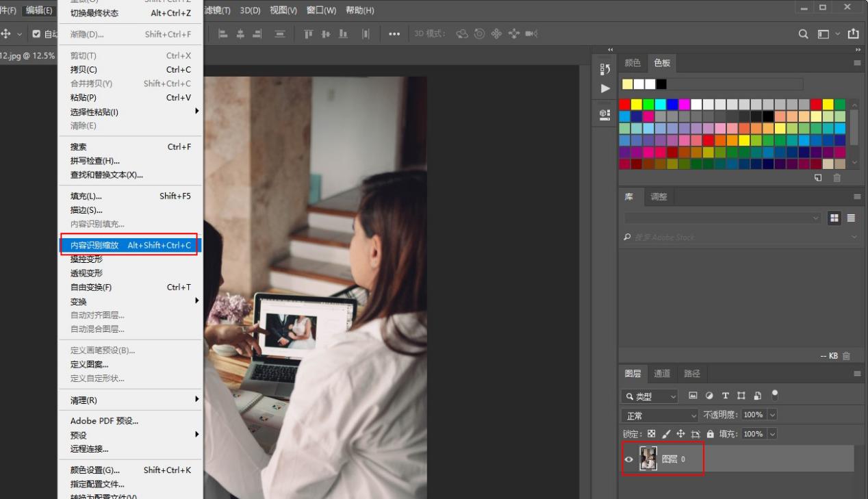Filter layers by type (T) icon

[725, 396]
